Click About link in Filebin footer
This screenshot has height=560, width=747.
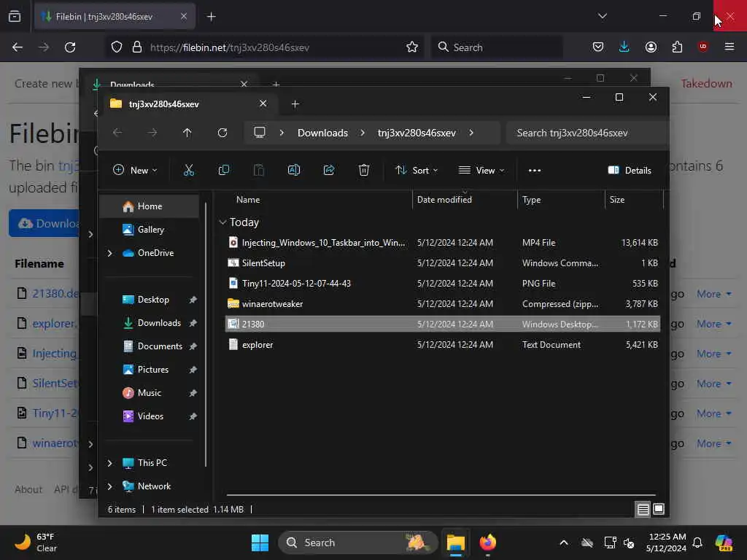tap(28, 489)
